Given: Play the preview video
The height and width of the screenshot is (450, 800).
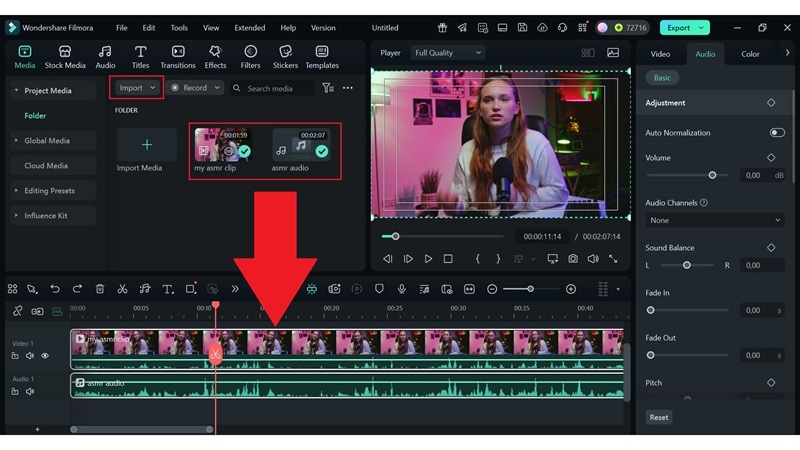Looking at the screenshot, I should (x=428, y=259).
